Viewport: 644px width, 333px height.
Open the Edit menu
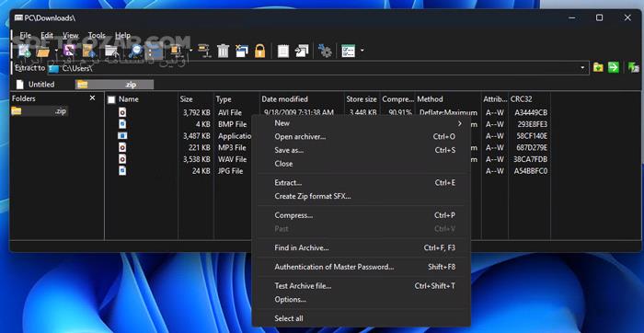tap(47, 35)
